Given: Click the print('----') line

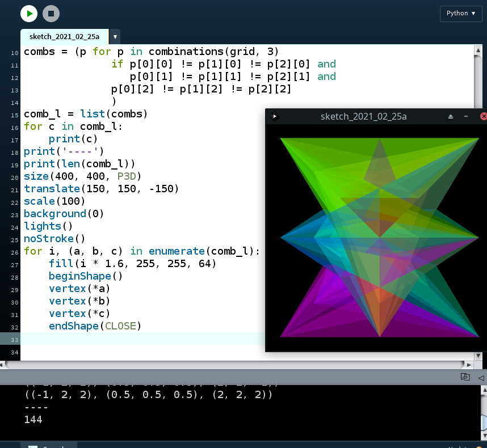Looking at the screenshot, I should 64,151.
